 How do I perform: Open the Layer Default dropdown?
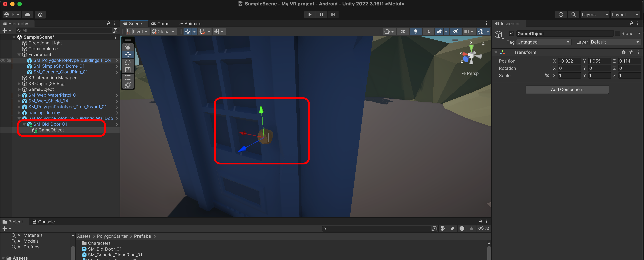coord(615,42)
